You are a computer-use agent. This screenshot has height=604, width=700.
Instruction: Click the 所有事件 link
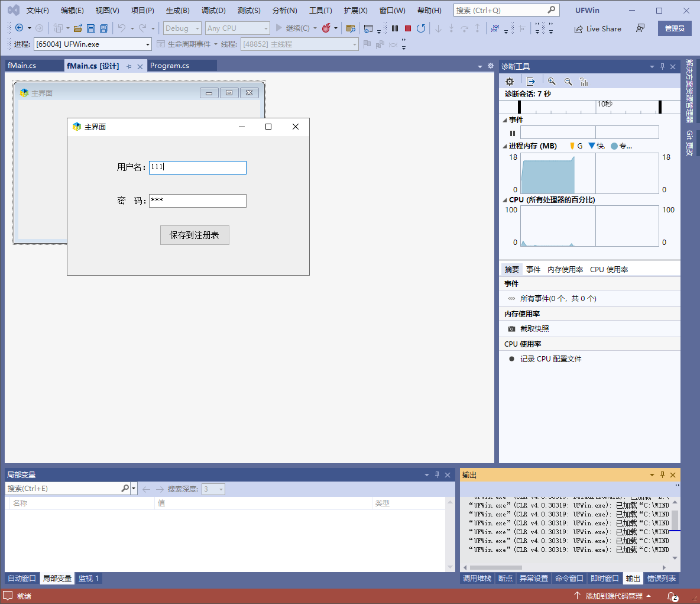(x=558, y=298)
